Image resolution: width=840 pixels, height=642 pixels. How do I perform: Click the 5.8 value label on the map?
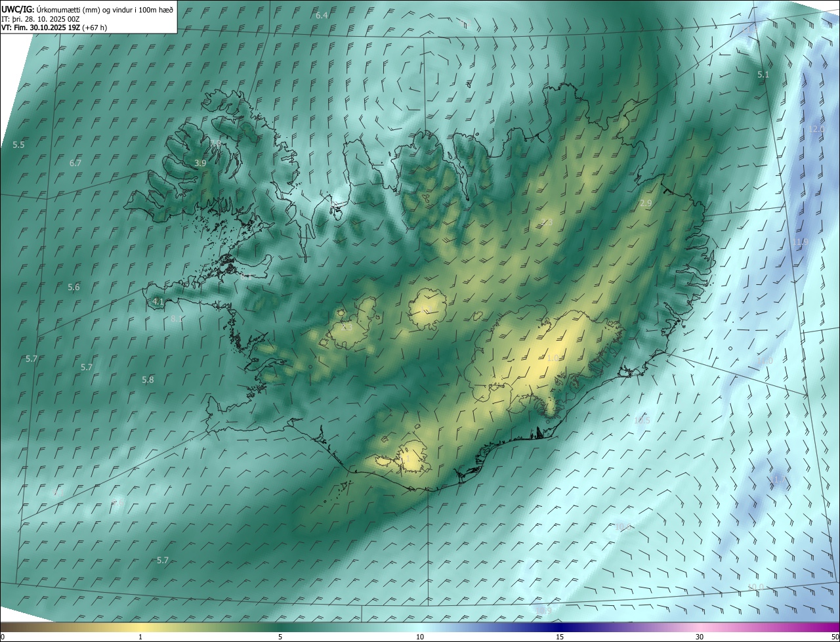[x=148, y=379]
